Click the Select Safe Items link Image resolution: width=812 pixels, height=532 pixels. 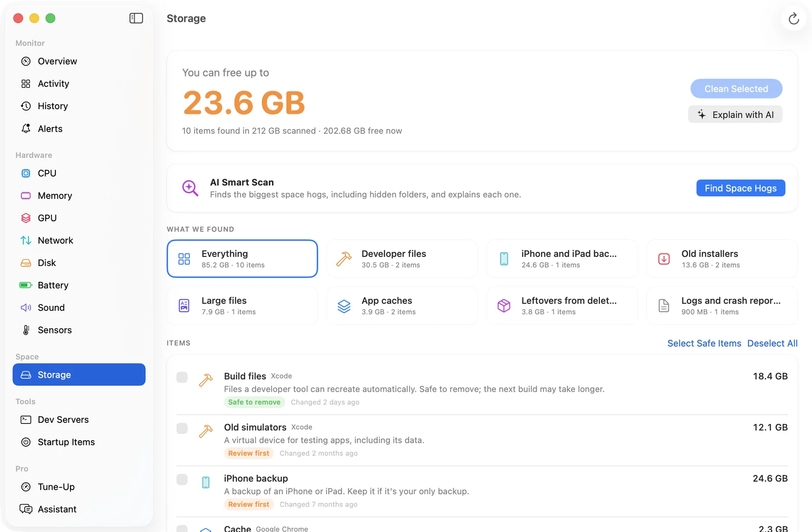click(704, 344)
